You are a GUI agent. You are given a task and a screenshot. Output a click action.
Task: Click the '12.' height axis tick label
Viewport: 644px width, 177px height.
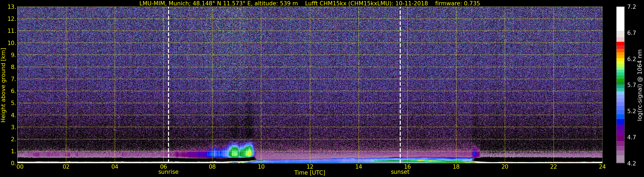click(12, 19)
